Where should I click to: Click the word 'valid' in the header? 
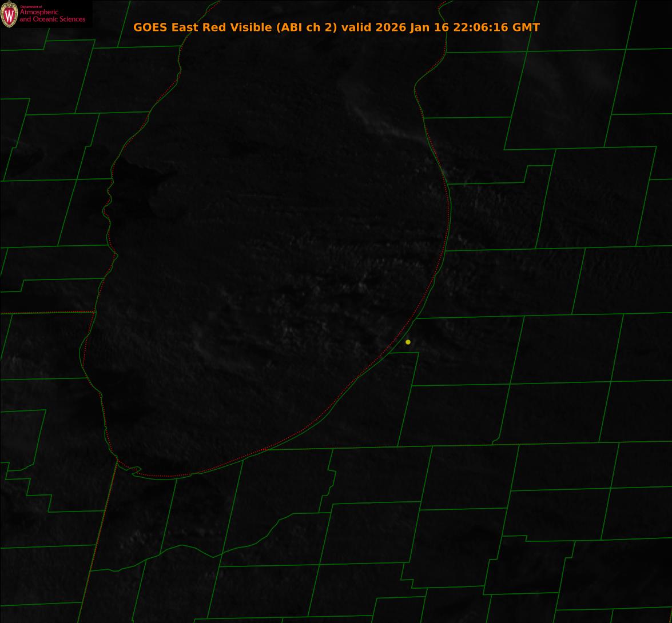tap(357, 27)
